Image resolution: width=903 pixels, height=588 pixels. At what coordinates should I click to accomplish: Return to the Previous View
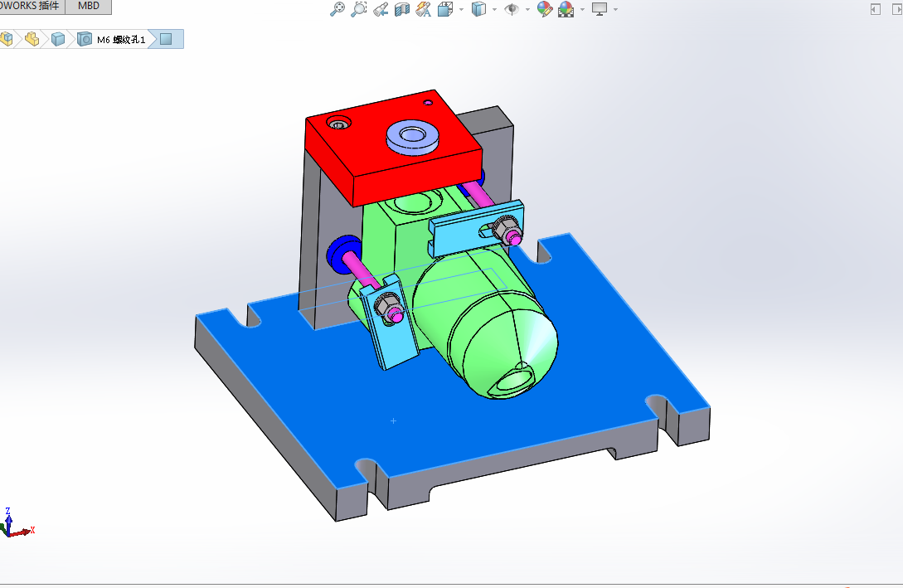tap(380, 8)
